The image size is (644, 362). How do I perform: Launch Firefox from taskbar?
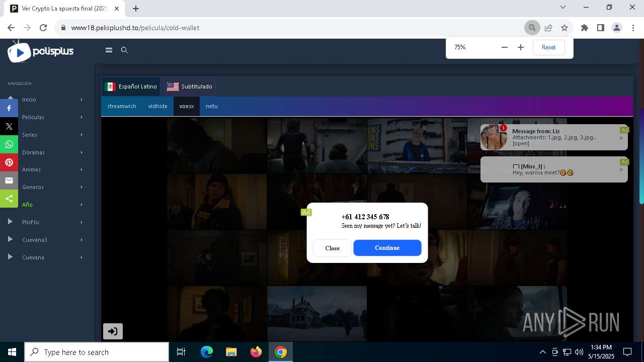[256, 352]
